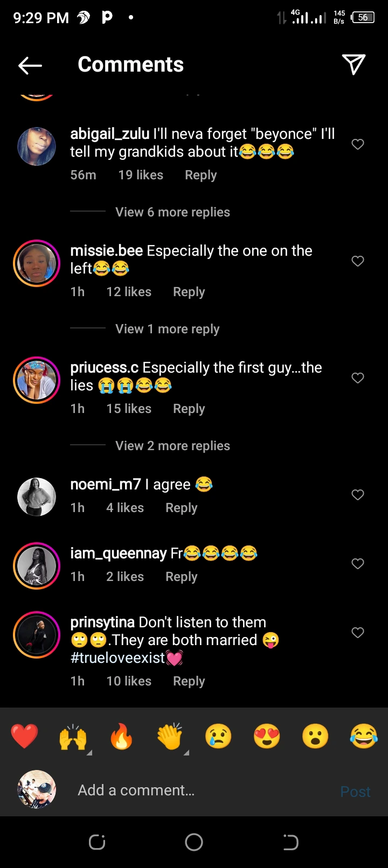Open the share/send paper plane icon
This screenshot has height=868, width=388.
click(354, 65)
